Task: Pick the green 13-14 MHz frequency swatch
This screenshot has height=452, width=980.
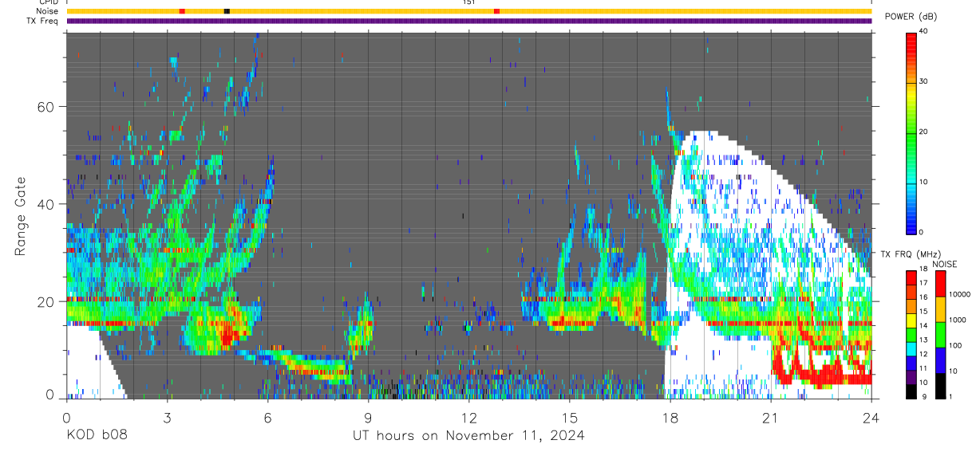Action: point(911,333)
